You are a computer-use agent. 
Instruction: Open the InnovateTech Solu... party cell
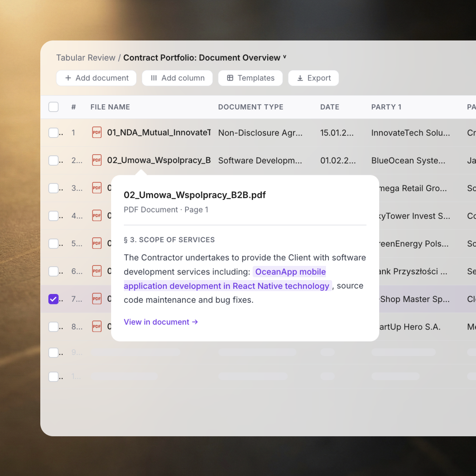tap(410, 133)
